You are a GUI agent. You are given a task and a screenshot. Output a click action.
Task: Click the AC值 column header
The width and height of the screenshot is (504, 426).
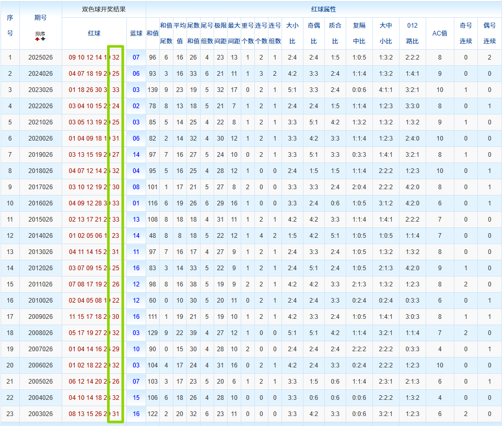440,33
